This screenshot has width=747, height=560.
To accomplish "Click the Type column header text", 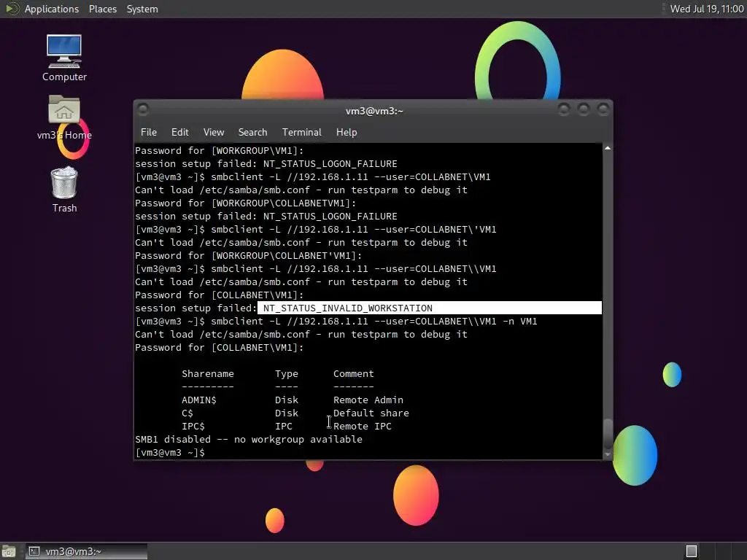I will (286, 374).
